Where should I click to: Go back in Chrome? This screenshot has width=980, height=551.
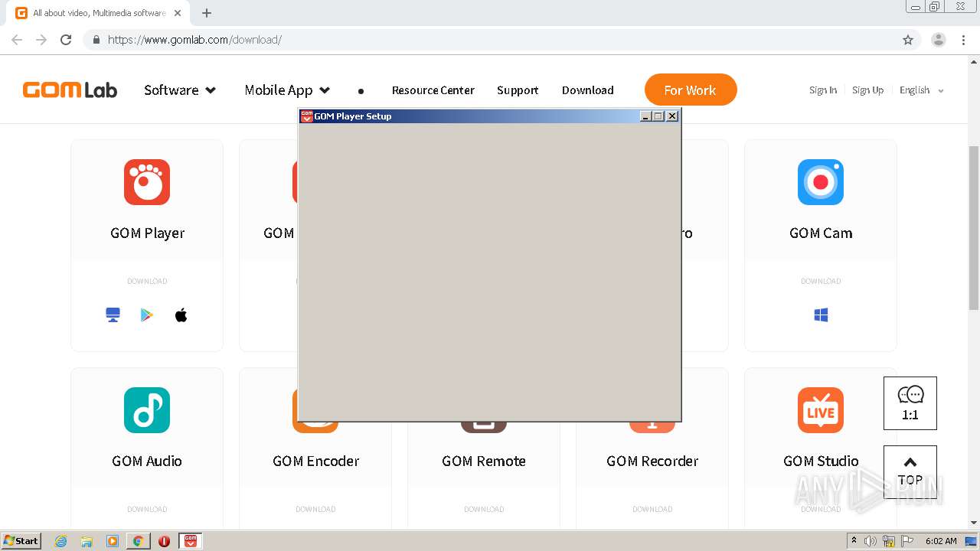click(17, 40)
